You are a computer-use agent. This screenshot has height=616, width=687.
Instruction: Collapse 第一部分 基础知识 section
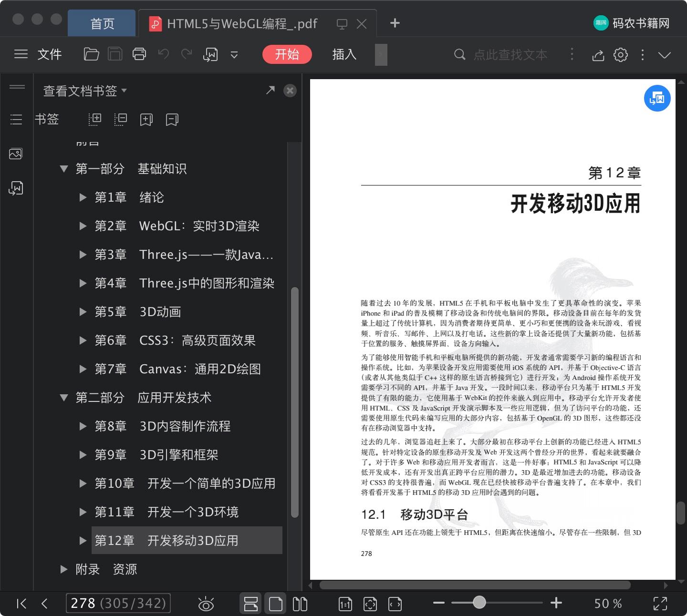click(63, 168)
